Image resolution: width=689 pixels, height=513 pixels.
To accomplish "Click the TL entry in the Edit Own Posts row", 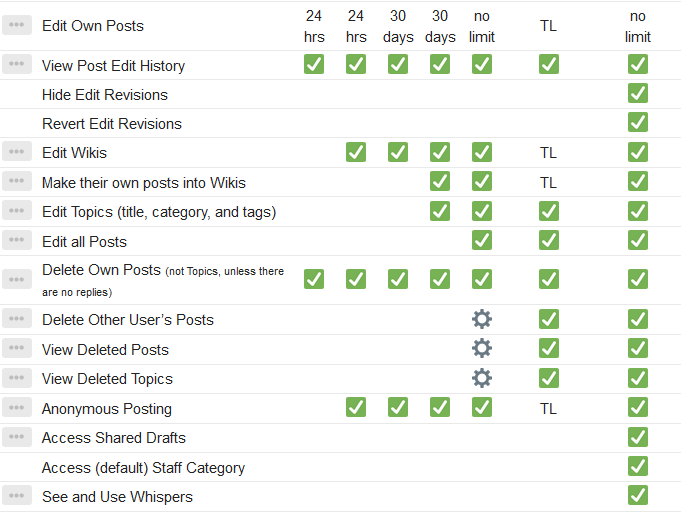I will [548, 25].
